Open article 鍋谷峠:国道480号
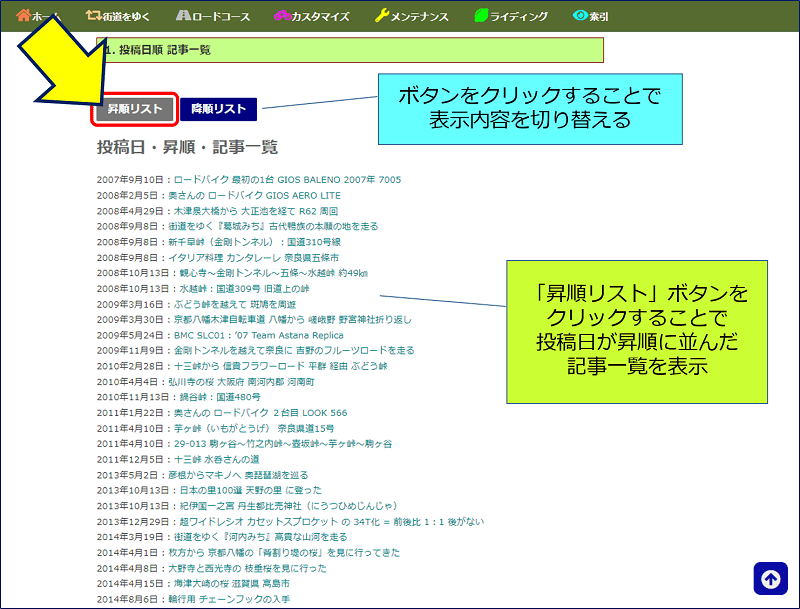The width and height of the screenshot is (800, 609). click(220, 397)
